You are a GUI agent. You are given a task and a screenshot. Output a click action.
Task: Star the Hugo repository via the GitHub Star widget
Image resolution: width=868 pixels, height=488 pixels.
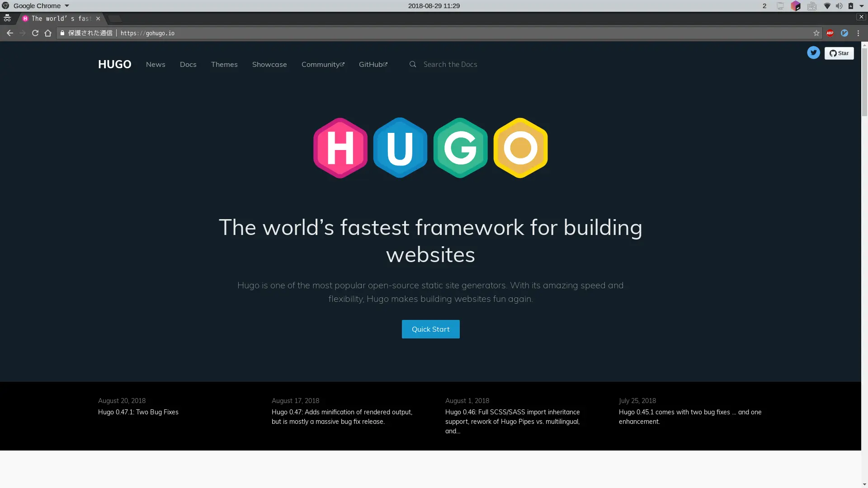[x=839, y=53]
